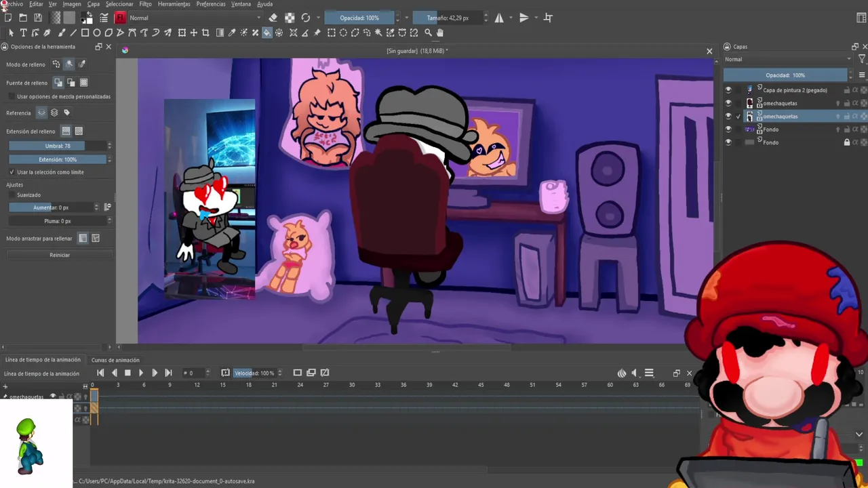Increase the Umbral value stepper

(x=109, y=144)
